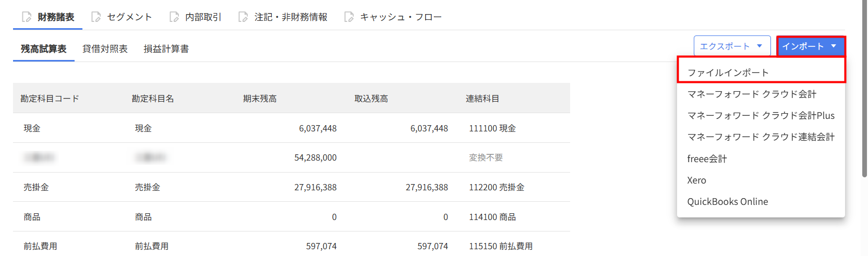
Task: Pick freee会計 from the import list
Action: click(x=707, y=159)
